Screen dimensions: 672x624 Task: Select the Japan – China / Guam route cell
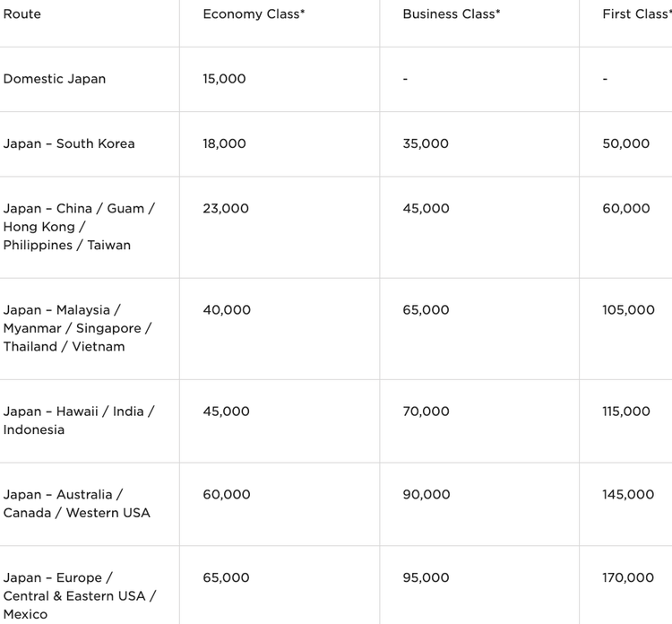(x=79, y=227)
